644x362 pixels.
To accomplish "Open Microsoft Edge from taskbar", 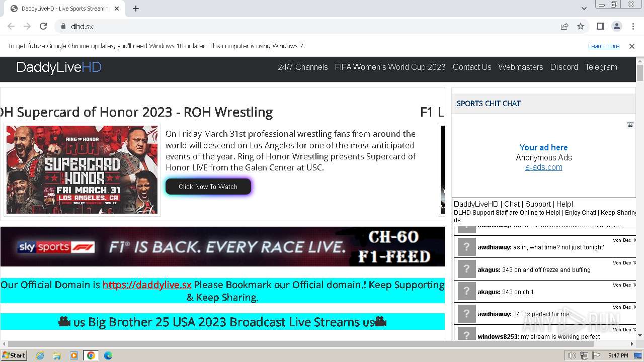I will pyautogui.click(x=108, y=355).
